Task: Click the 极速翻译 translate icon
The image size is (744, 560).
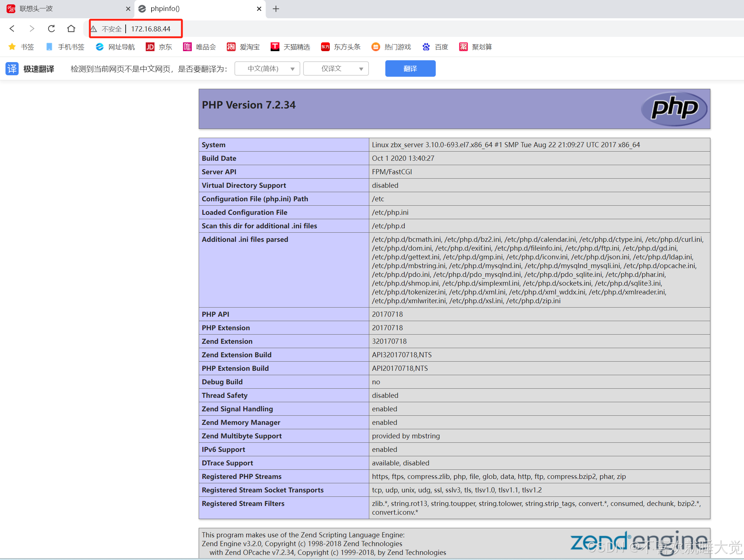Action: coord(12,69)
